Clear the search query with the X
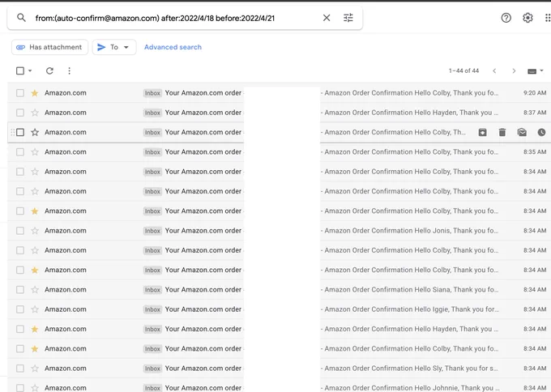 click(327, 18)
